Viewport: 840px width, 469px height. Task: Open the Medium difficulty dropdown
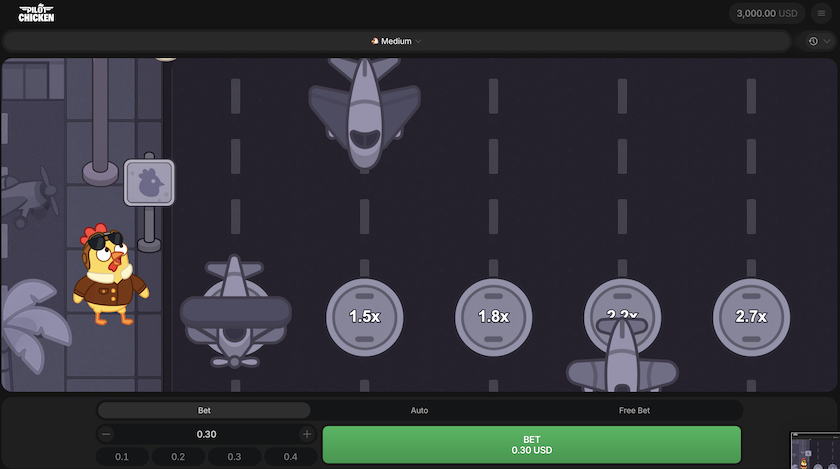coord(396,41)
